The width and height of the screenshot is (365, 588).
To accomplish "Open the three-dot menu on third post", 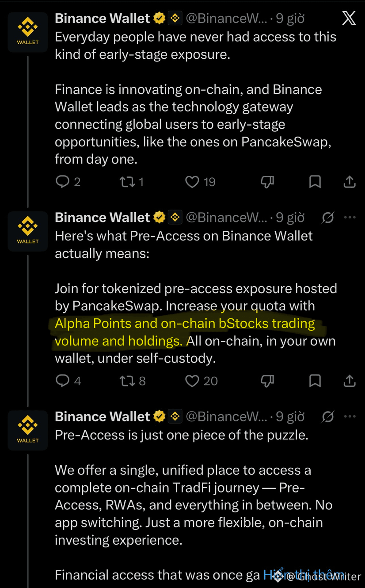I will pyautogui.click(x=350, y=416).
